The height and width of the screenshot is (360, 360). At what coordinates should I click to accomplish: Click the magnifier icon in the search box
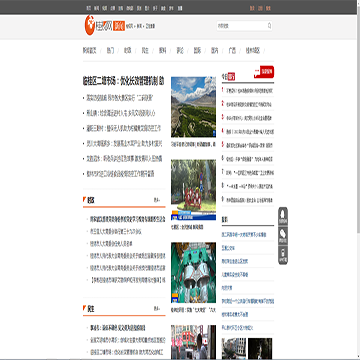(269, 26)
